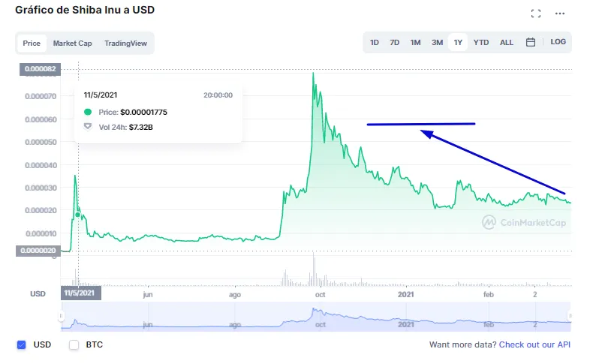Viewport: 590px width, 364px height.
Task: Select the 3M time range
Action: 437,43
